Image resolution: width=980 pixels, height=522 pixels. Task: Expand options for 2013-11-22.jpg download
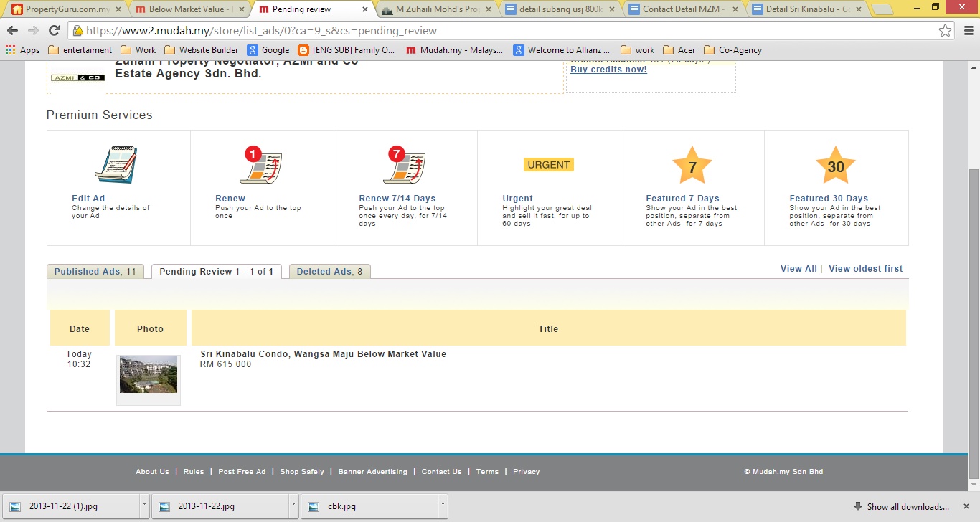(293, 506)
